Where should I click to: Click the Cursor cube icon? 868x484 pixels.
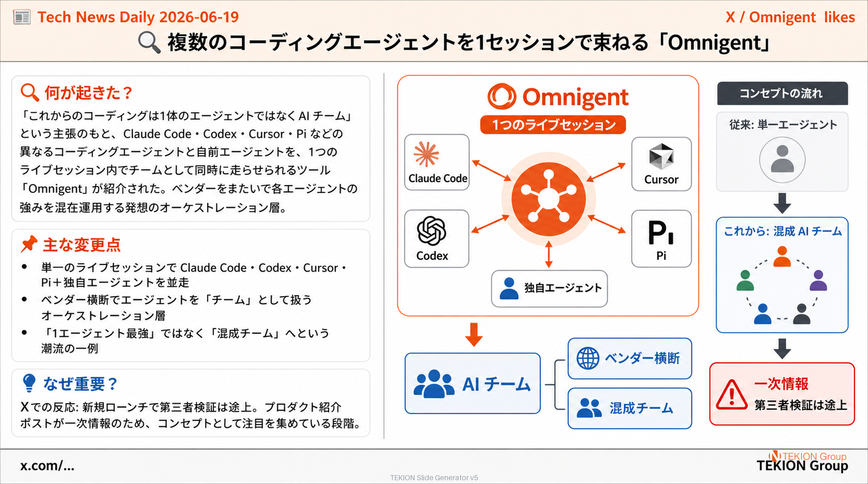[661, 157]
